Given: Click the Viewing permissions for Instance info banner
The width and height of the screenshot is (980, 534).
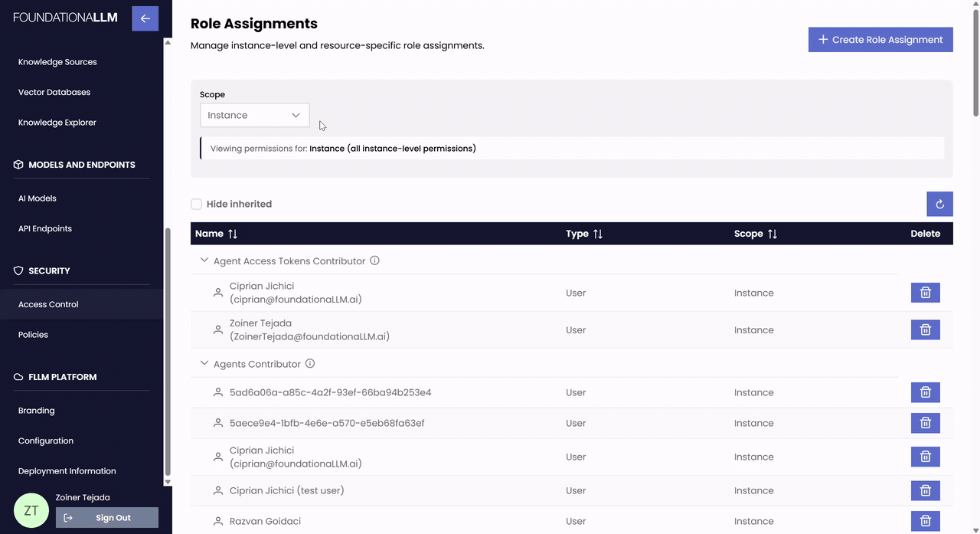Looking at the screenshot, I should (x=572, y=149).
